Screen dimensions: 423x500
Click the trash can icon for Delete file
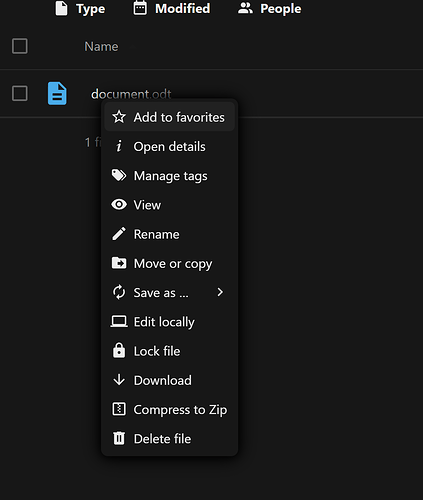(x=119, y=438)
